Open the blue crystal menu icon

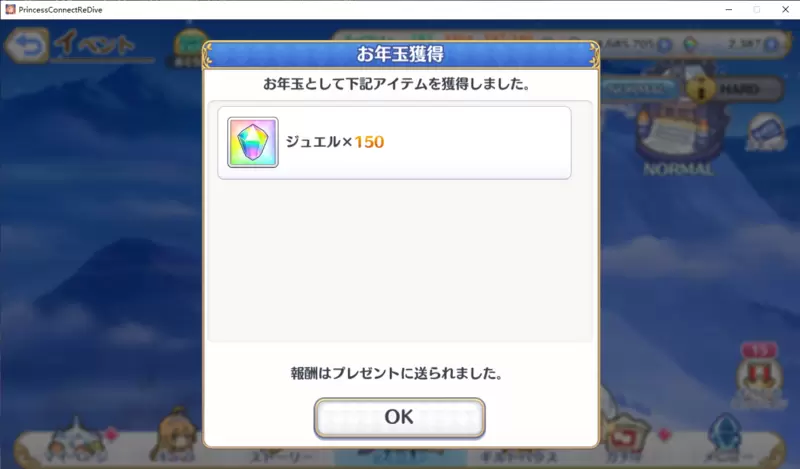(x=724, y=439)
